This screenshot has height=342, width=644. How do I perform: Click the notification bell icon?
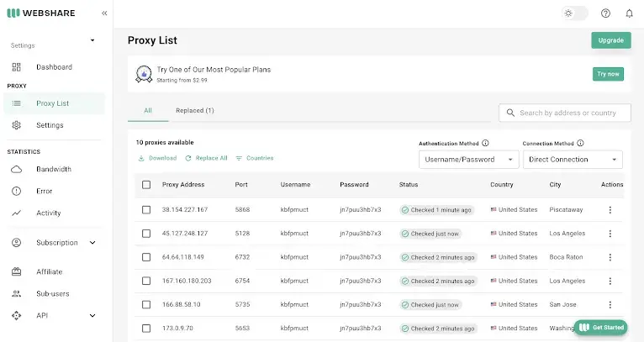pos(629,13)
